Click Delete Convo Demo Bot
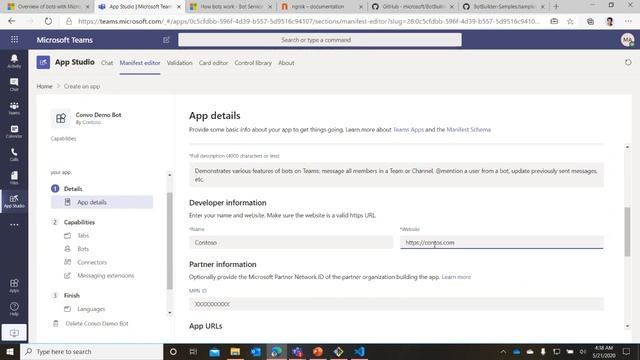 (97, 323)
